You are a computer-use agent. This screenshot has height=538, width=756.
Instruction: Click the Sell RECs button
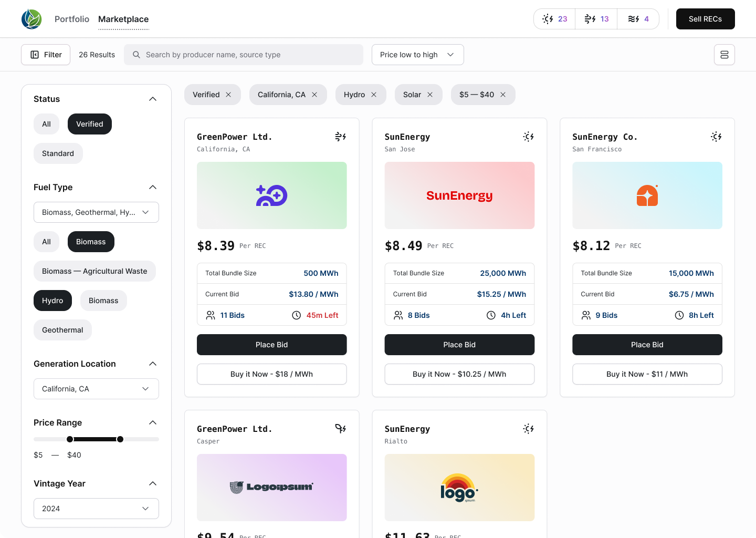point(705,19)
